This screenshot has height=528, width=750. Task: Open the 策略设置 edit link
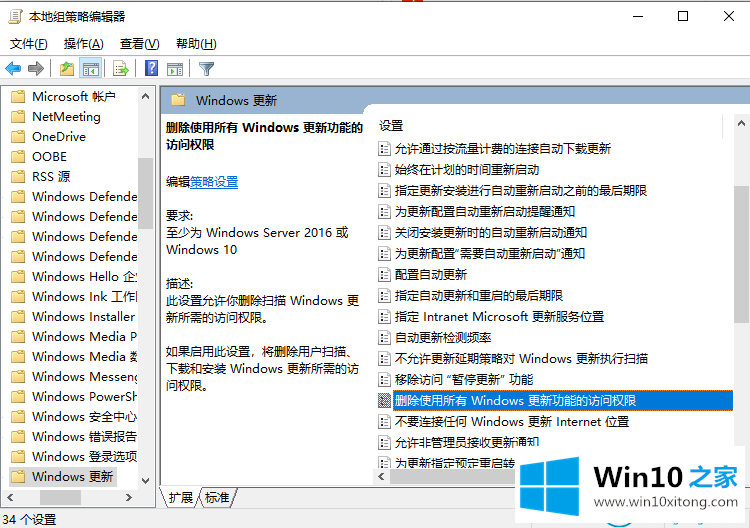click(214, 182)
